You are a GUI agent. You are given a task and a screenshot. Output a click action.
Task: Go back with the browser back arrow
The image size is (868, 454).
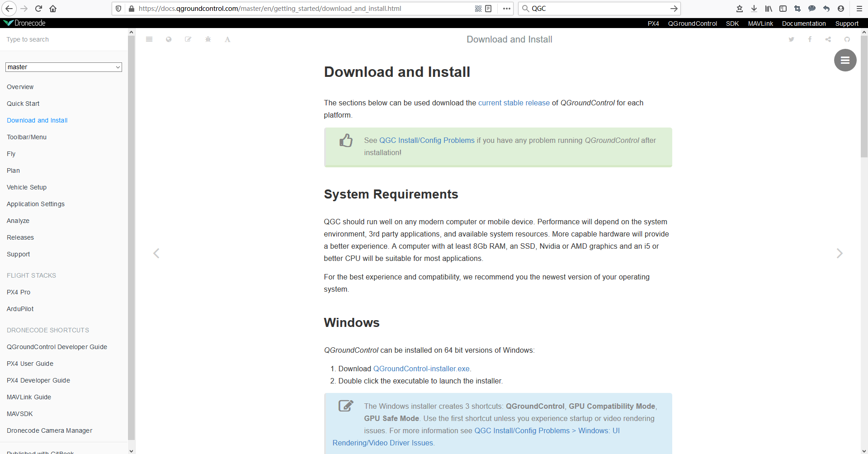pyautogui.click(x=9, y=9)
